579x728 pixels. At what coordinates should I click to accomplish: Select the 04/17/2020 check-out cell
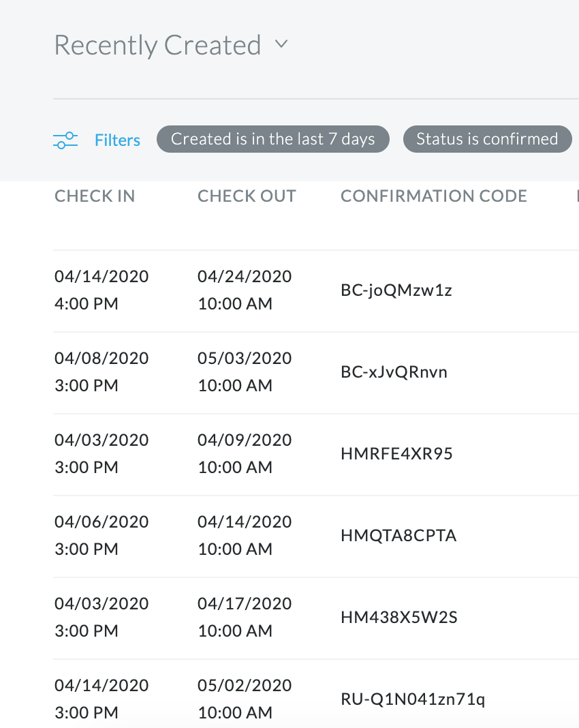coord(245,617)
